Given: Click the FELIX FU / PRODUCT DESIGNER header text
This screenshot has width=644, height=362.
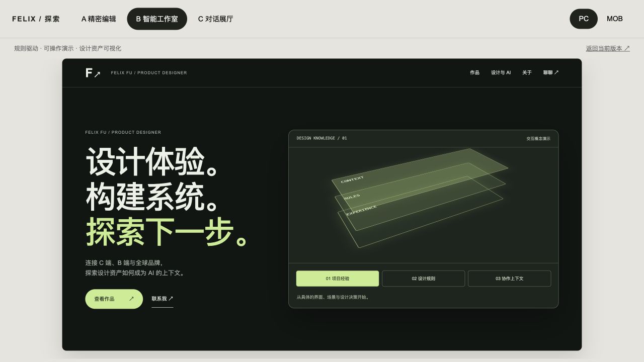Looking at the screenshot, I should click(149, 73).
